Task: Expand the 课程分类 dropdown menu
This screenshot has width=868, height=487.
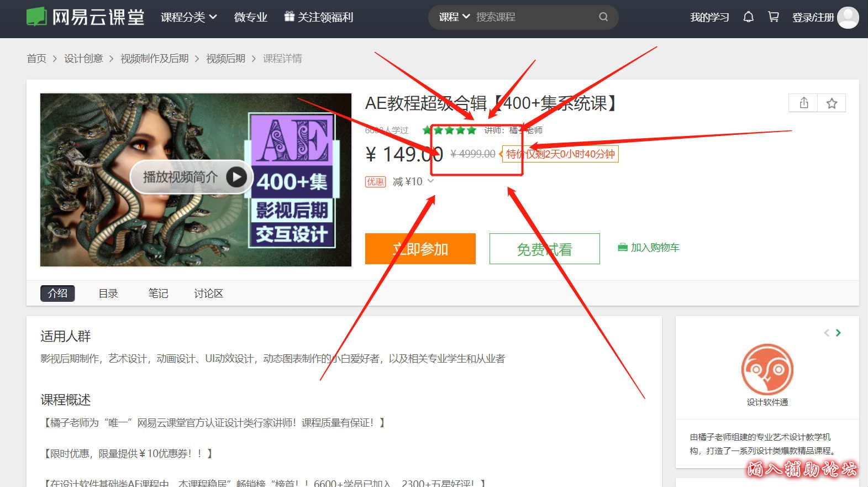Action: pyautogui.click(x=189, y=17)
